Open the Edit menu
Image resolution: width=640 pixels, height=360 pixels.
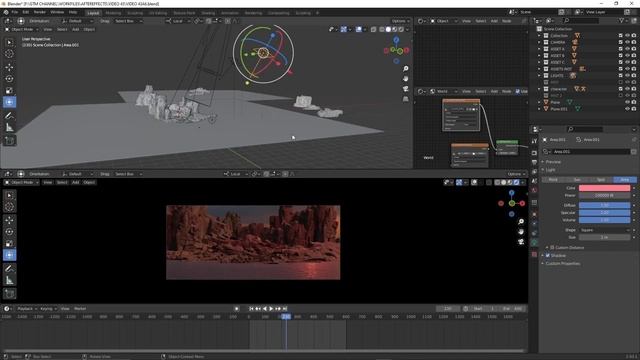click(26, 12)
